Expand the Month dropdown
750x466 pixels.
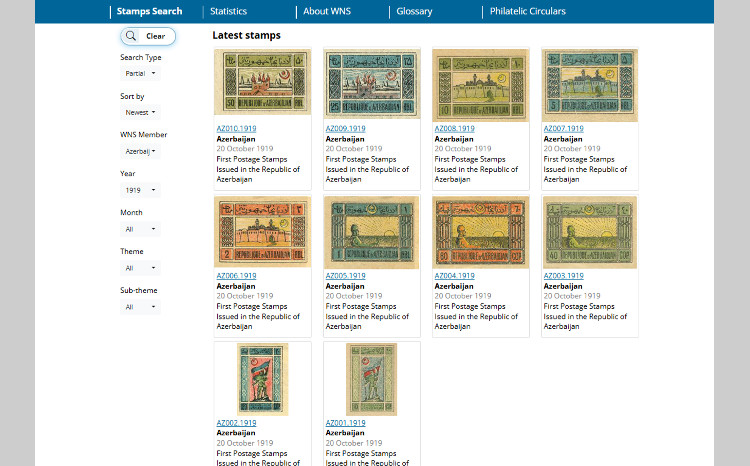[140, 229]
